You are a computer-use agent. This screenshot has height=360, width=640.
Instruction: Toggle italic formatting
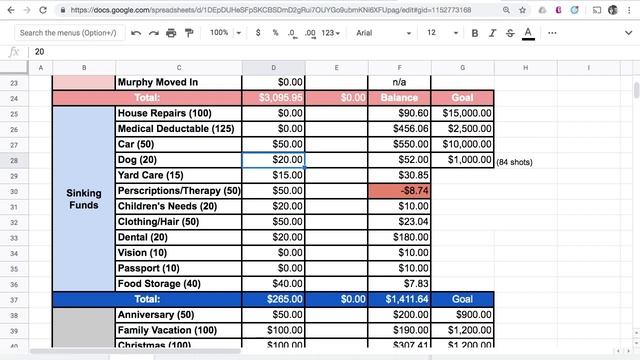[492, 33]
